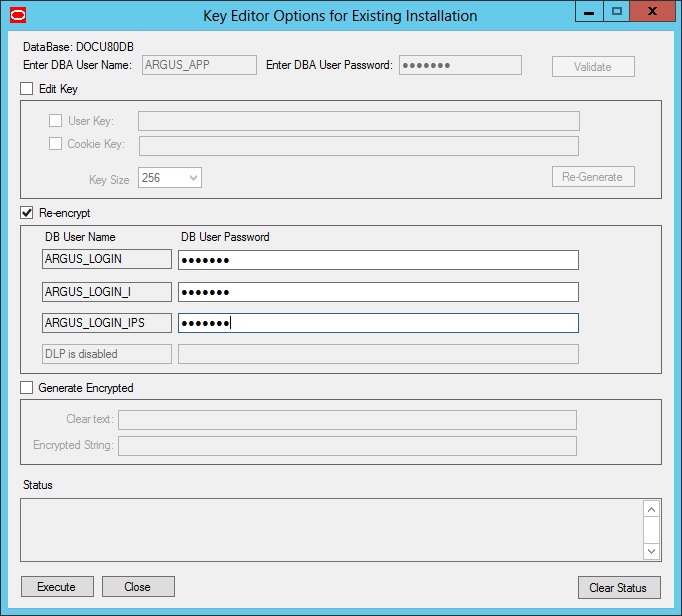The height and width of the screenshot is (616, 682).
Task: Click the DataBase: DOCU80DB label
Action: pos(78,47)
